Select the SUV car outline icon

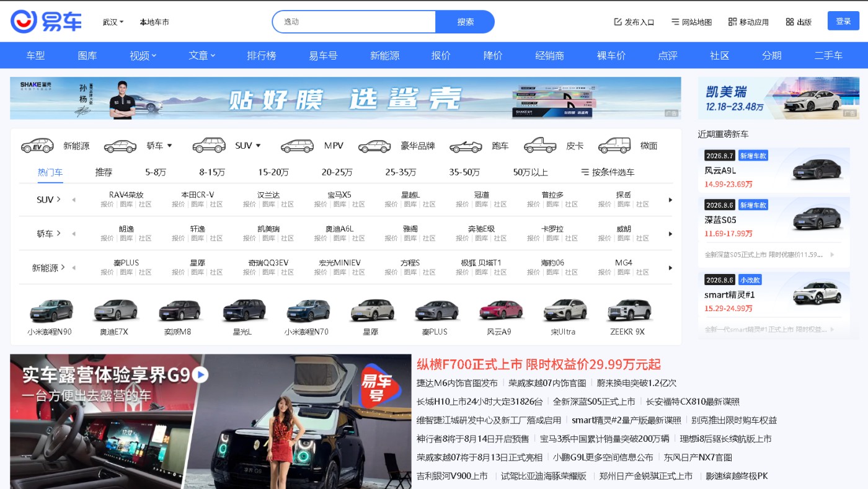(209, 146)
